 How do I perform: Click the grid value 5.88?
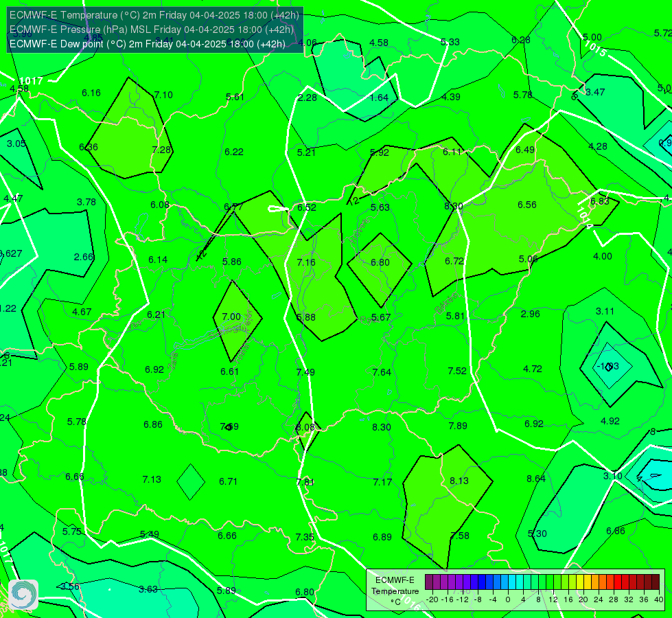click(x=306, y=317)
